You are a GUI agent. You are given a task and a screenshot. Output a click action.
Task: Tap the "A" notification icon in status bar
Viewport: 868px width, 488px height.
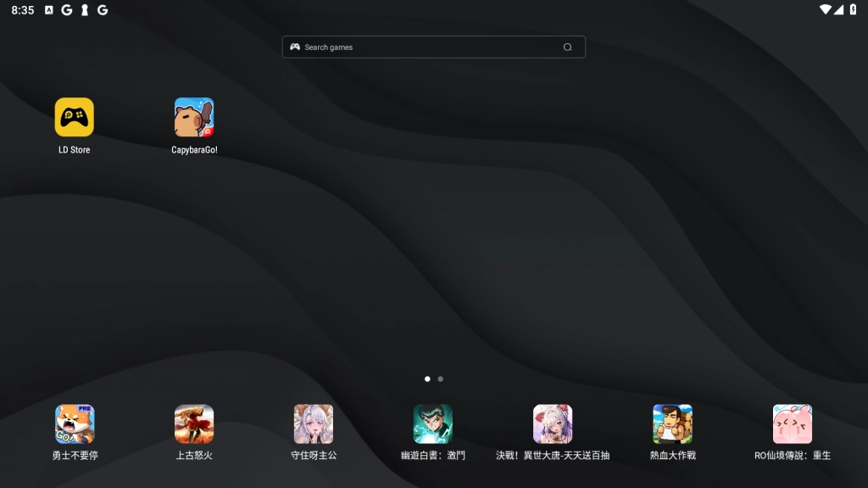pos(48,10)
